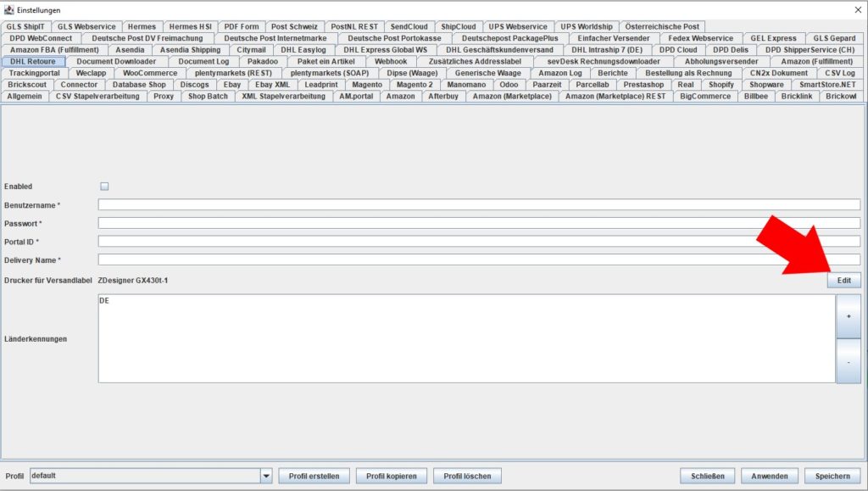This screenshot has width=868, height=491.
Task: Select the DHL Retoure tab
Action: coord(33,61)
